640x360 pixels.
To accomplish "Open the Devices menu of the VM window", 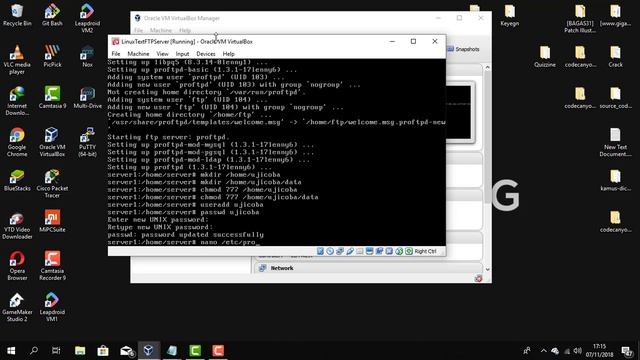I will (206, 54).
